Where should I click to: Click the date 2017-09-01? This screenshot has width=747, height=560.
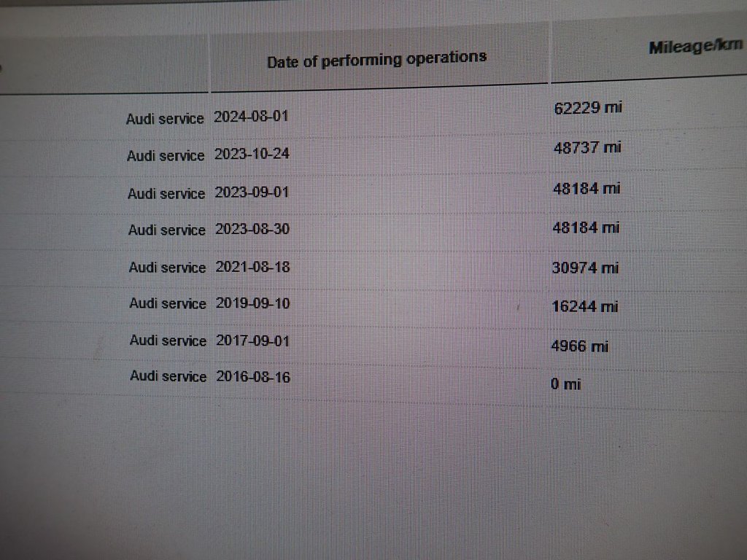pos(253,341)
